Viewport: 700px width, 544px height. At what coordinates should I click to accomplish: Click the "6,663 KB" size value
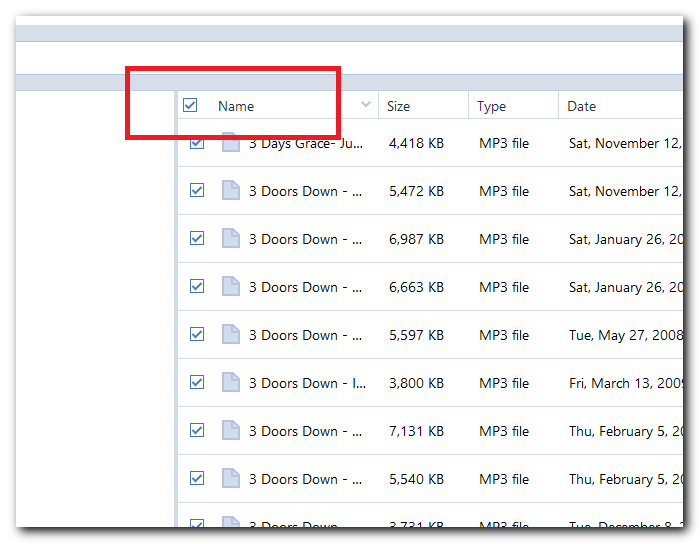(416, 287)
